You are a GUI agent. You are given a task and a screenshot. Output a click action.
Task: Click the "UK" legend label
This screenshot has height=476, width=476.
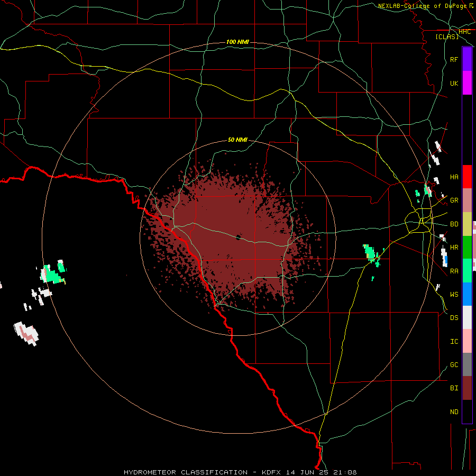coord(454,83)
